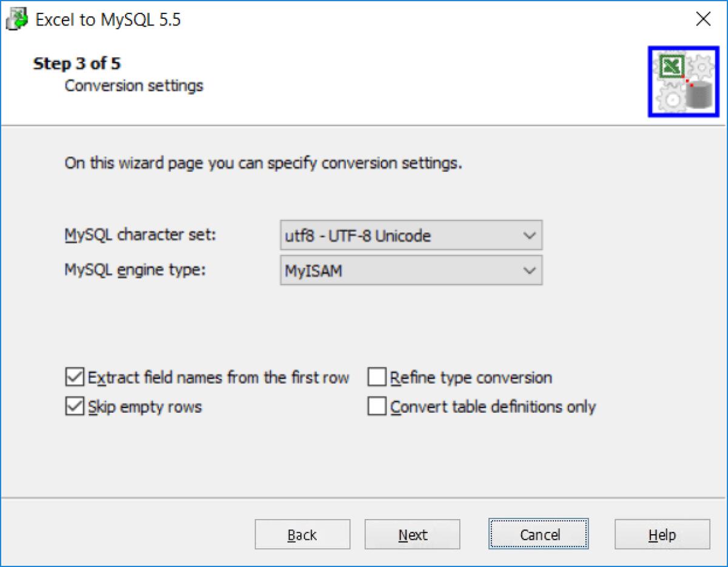Click the character set combo's arrow
728x567 pixels.
[531, 235]
